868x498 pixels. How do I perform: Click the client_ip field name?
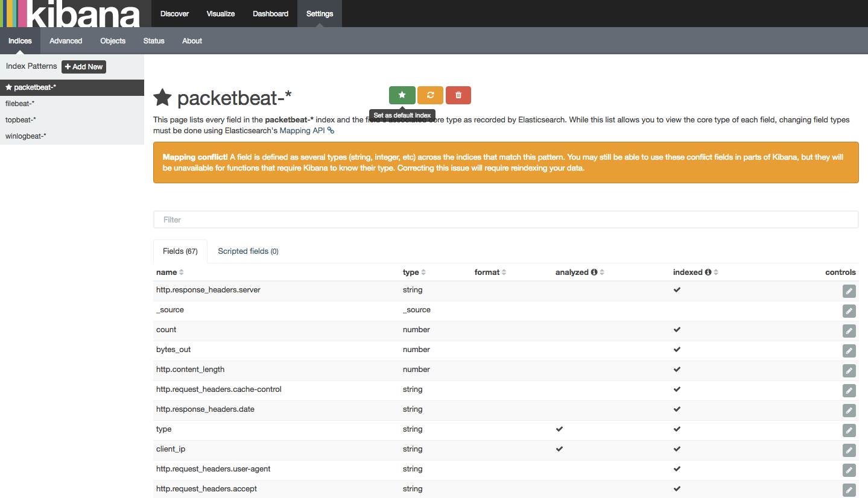coord(171,449)
